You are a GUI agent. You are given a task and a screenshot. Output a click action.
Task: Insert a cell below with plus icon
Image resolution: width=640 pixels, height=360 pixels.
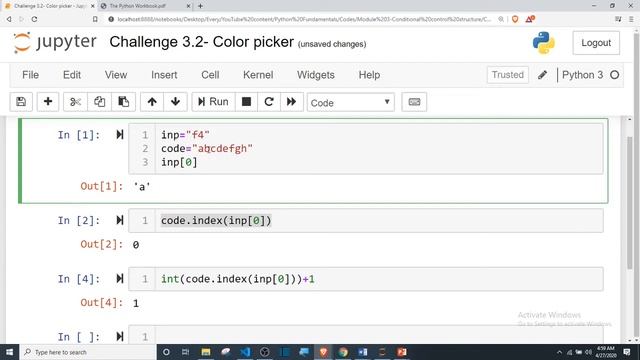(48, 102)
